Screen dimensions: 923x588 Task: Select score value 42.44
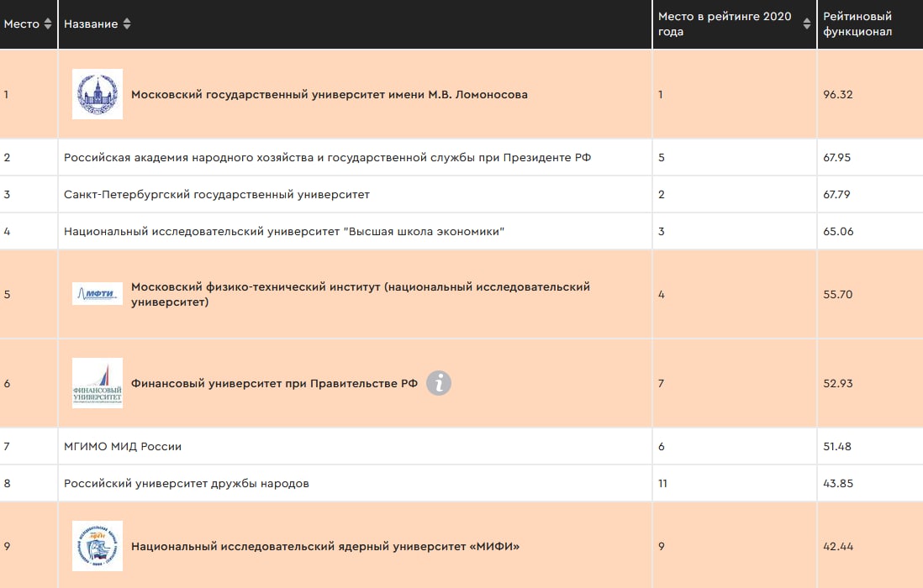[838, 546]
